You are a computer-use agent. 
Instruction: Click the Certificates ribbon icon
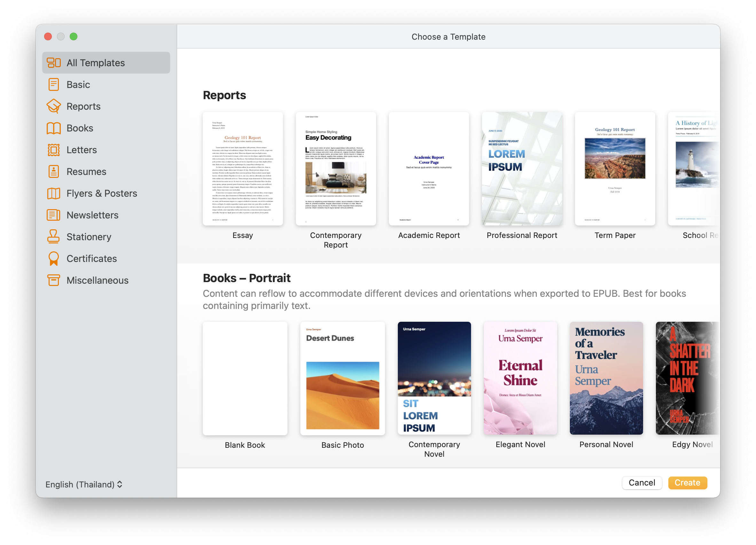[53, 258]
